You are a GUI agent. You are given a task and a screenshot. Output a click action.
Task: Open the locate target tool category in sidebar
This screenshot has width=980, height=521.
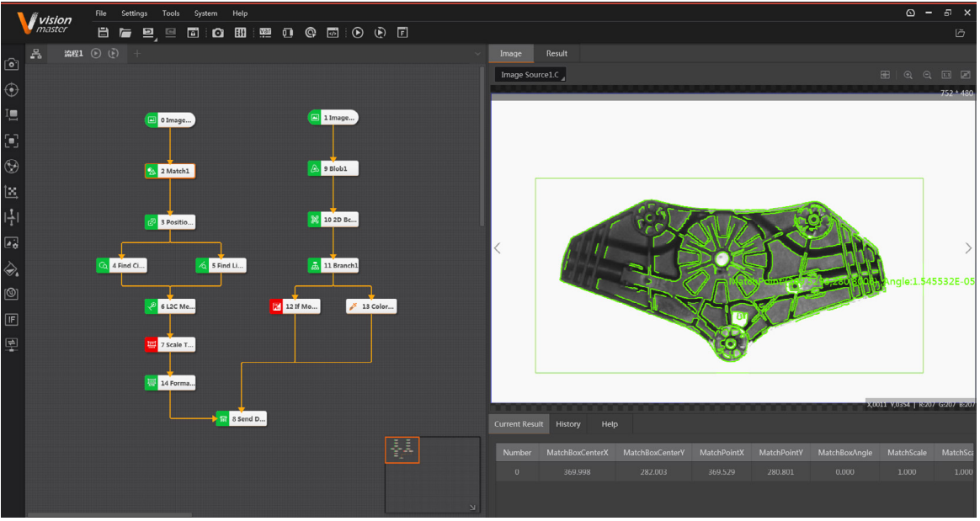click(12, 90)
